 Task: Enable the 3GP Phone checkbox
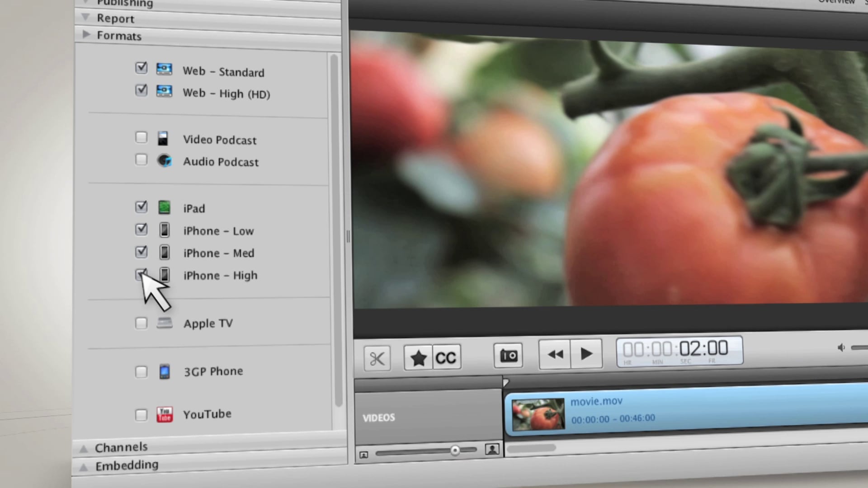142,372
